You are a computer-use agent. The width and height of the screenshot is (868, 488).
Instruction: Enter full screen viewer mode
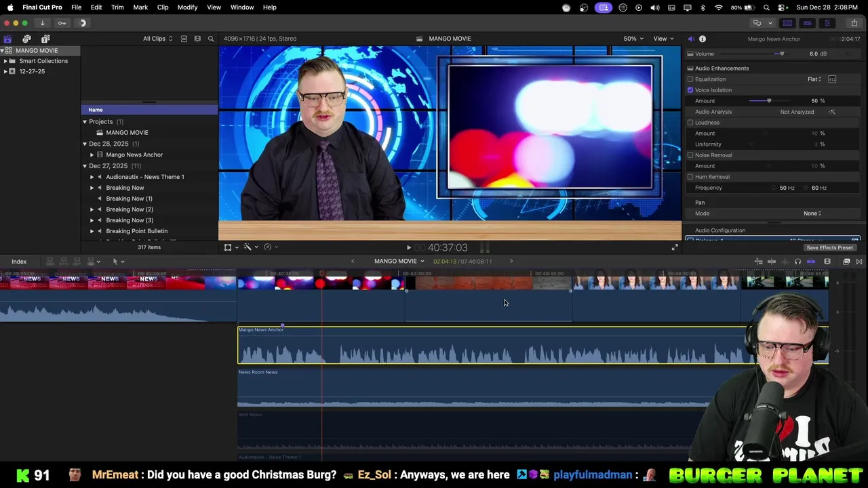tap(675, 248)
